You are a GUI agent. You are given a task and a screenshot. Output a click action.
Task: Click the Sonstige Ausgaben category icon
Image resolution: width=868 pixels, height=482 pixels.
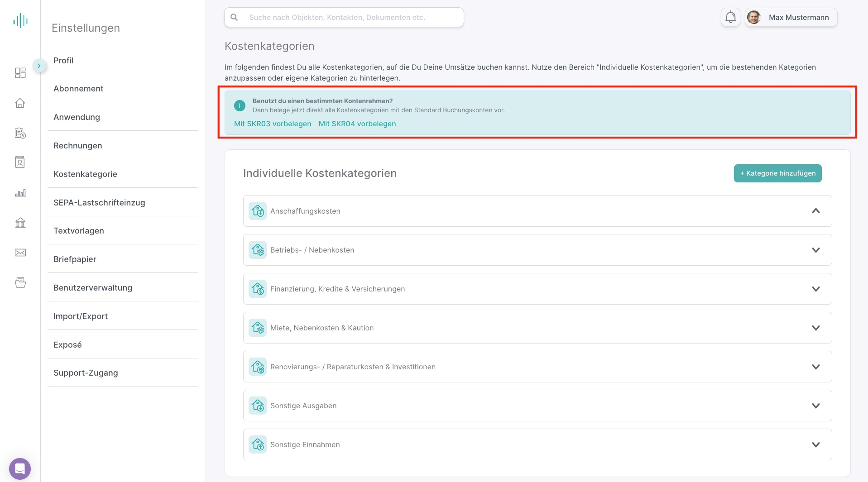coord(258,406)
